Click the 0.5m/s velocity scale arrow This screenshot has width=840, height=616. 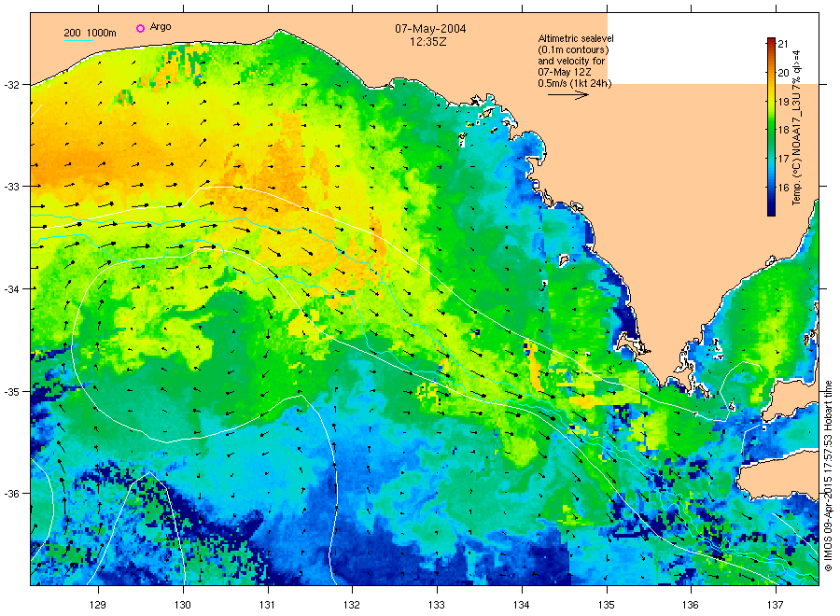(568, 95)
